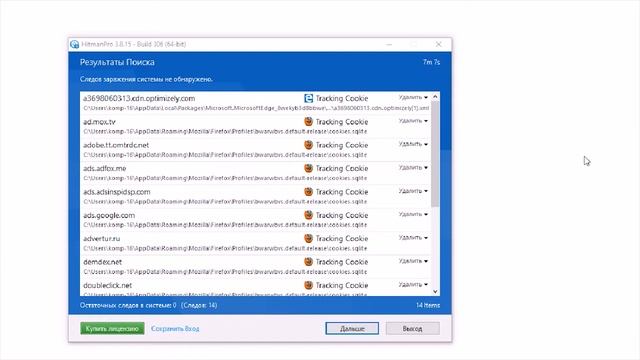Click the results list scrollbar thumb

435,154
